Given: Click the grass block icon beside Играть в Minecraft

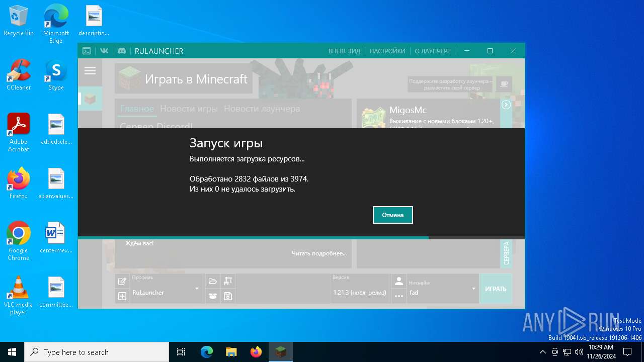Looking at the screenshot, I should (x=130, y=79).
